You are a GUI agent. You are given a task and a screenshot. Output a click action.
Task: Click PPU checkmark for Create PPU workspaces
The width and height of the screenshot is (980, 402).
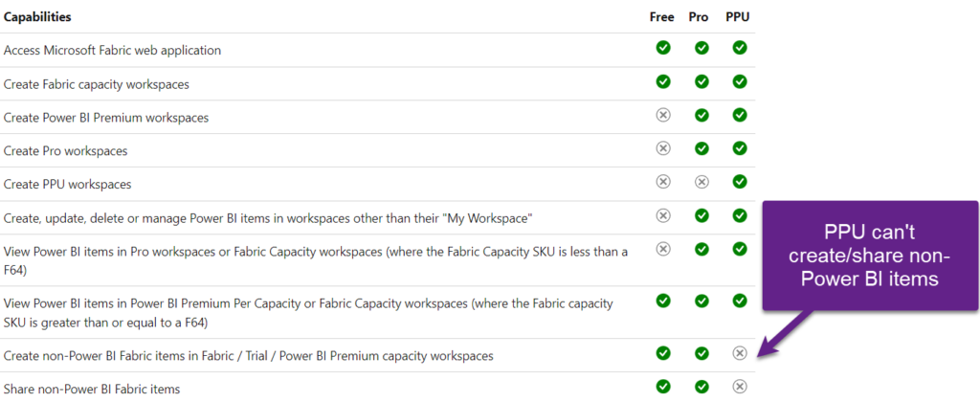(x=740, y=181)
